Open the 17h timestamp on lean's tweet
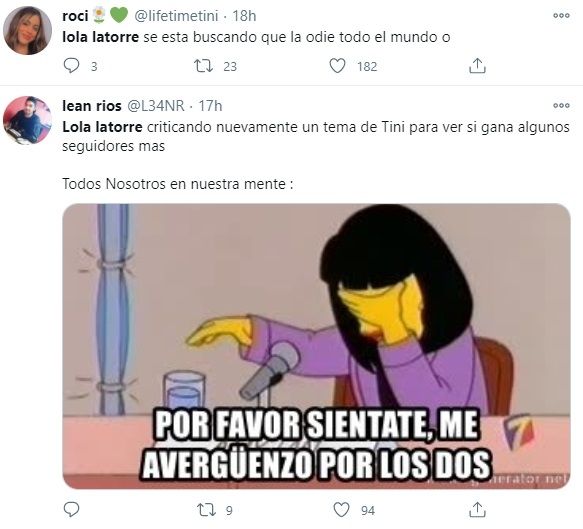 point(210,106)
